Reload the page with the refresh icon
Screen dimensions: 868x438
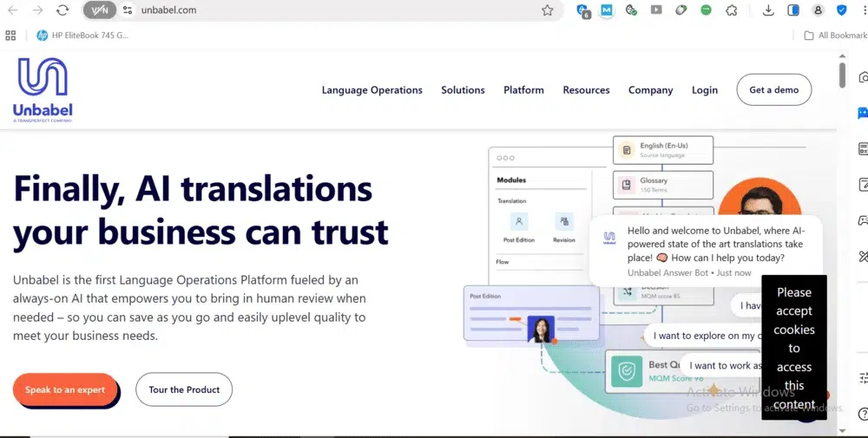click(62, 10)
